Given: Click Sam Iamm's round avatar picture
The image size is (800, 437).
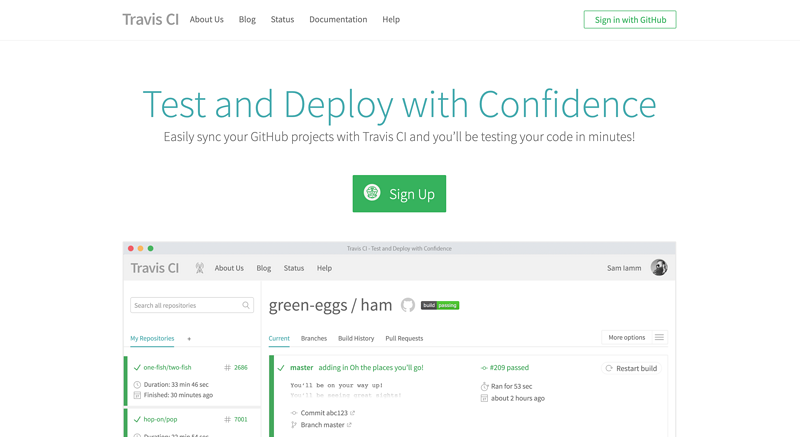Looking at the screenshot, I should click(659, 268).
